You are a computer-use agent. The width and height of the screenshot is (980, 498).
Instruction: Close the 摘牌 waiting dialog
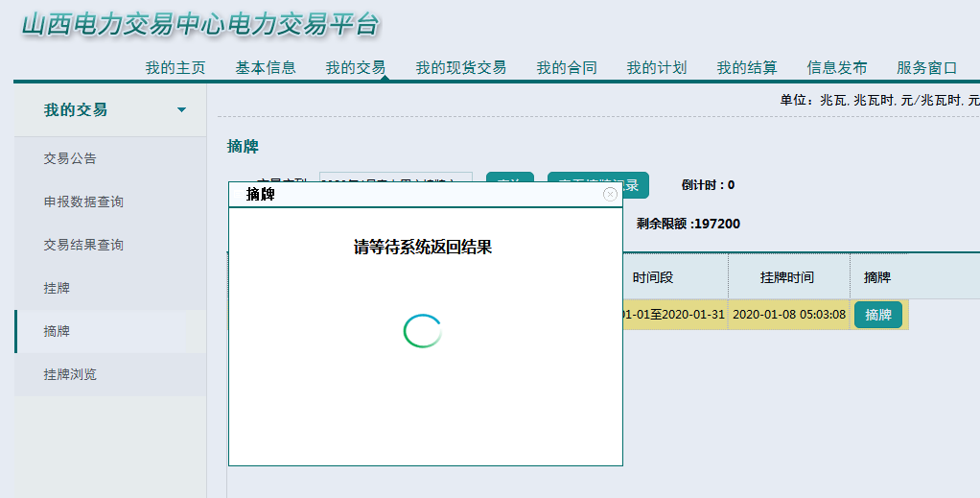pyautogui.click(x=610, y=194)
